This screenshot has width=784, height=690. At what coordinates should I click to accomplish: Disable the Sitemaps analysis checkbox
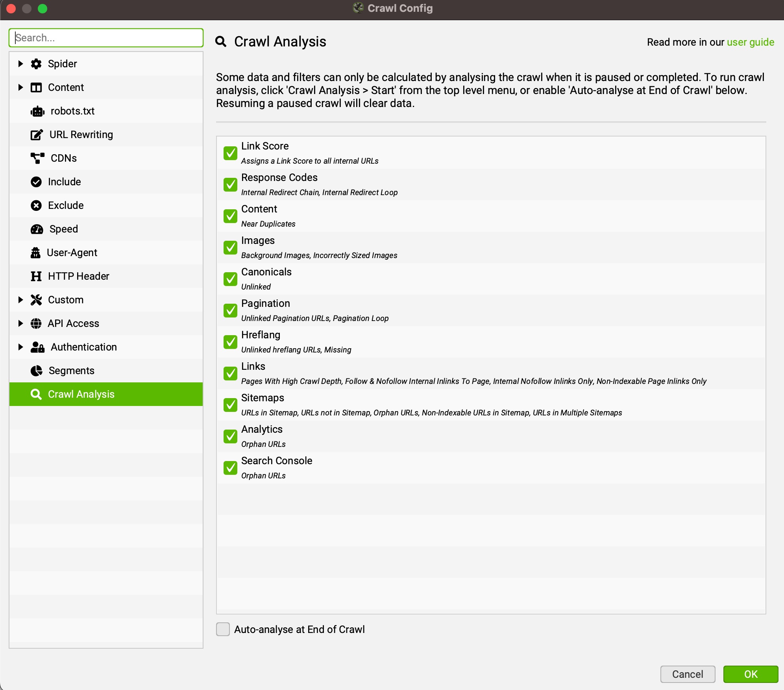pos(230,405)
